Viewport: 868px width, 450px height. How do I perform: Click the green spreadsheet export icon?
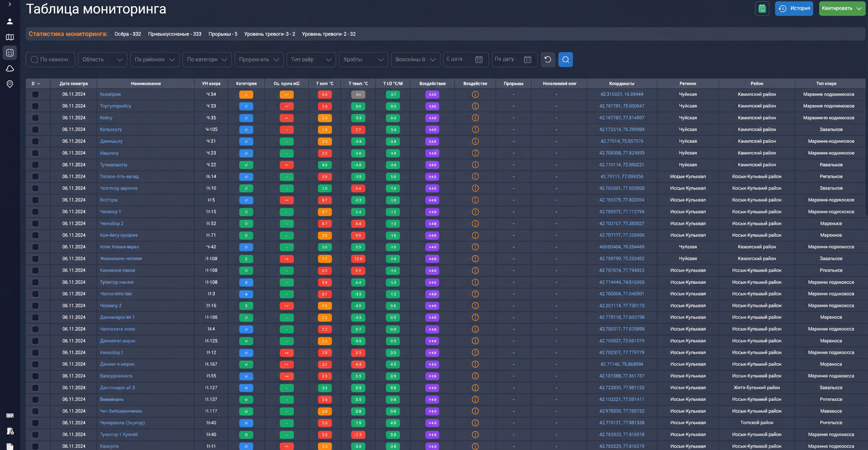(762, 8)
